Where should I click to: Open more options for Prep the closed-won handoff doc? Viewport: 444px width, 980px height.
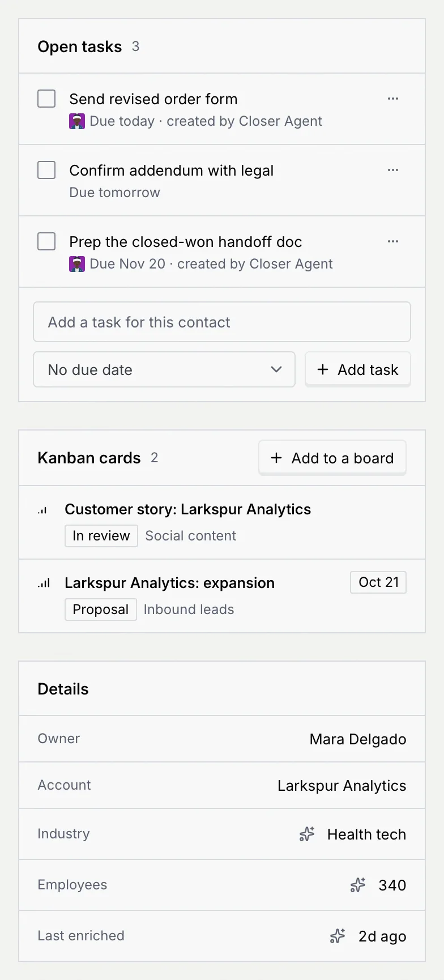(393, 241)
